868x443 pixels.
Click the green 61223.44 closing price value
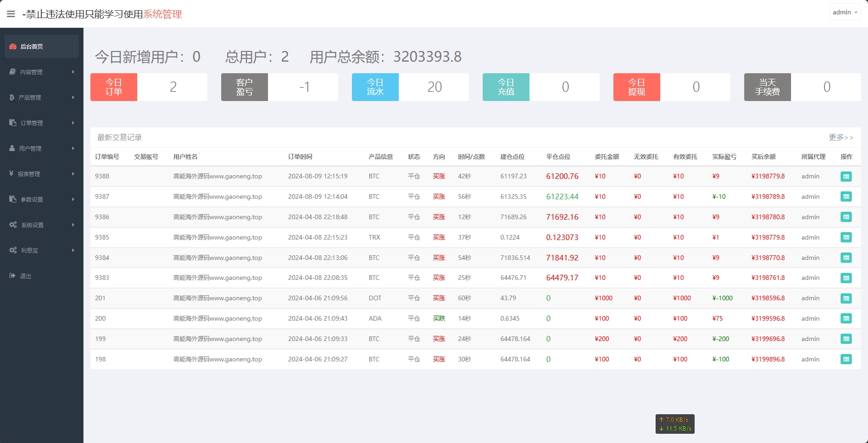(x=562, y=196)
